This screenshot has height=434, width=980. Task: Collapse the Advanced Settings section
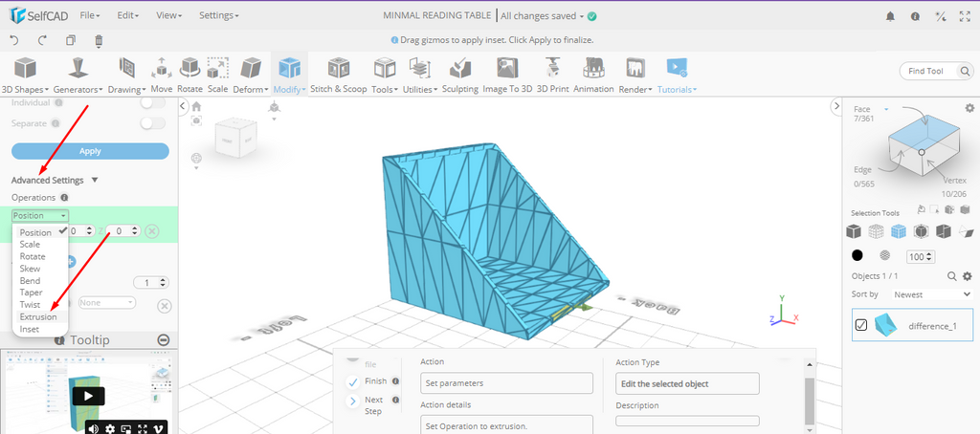[95, 180]
